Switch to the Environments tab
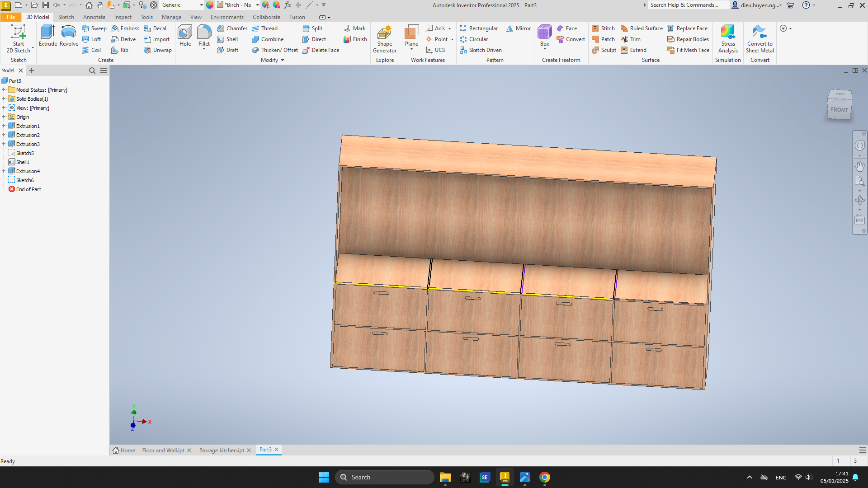Image resolution: width=868 pixels, height=488 pixels. (227, 17)
